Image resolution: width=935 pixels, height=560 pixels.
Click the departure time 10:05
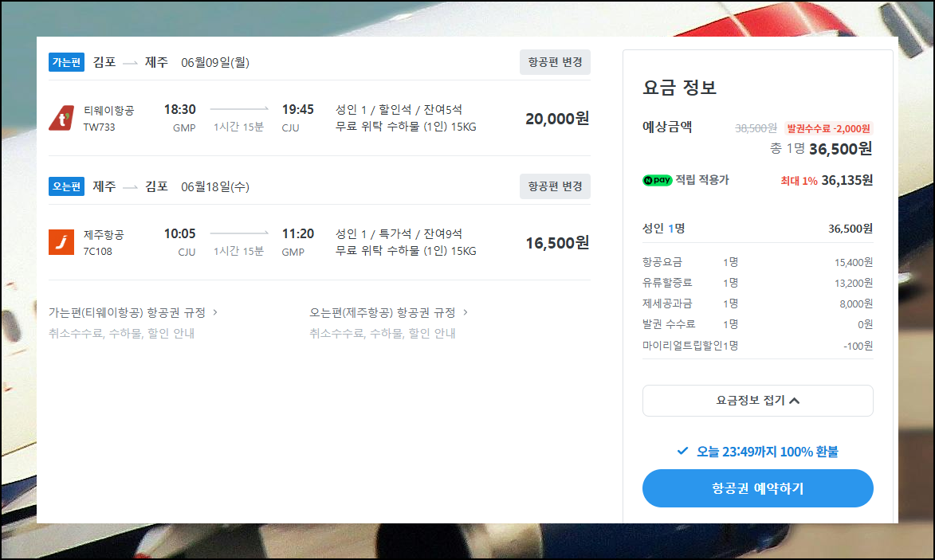click(179, 234)
